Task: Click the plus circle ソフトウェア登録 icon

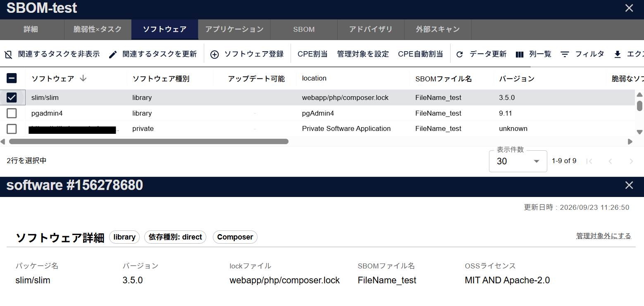Action: point(215,55)
